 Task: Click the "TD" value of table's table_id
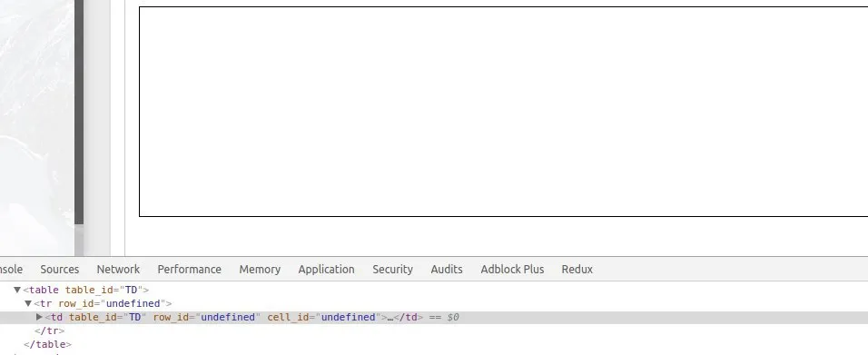131,290
